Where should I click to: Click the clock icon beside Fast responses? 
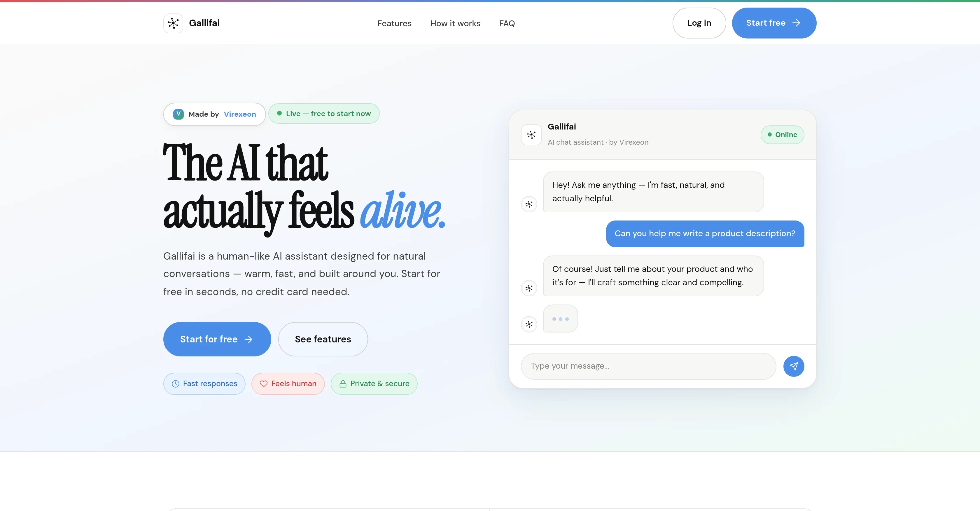pos(175,384)
